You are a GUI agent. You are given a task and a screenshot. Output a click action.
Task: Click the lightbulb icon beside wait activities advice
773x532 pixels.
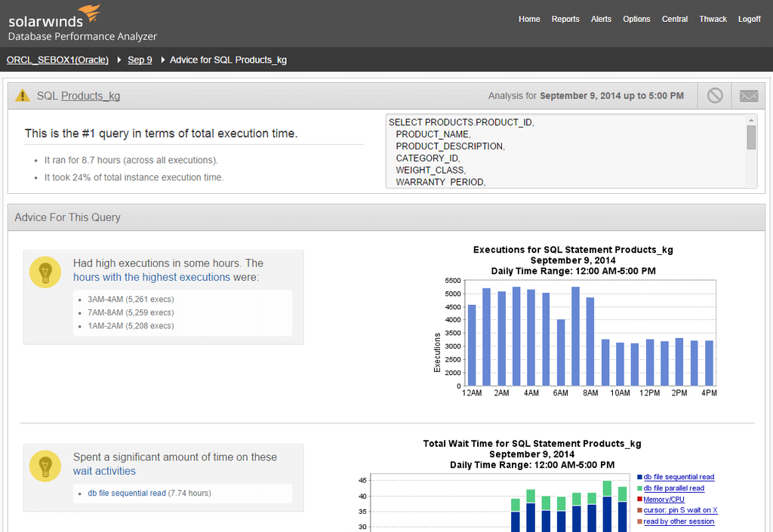click(45, 466)
